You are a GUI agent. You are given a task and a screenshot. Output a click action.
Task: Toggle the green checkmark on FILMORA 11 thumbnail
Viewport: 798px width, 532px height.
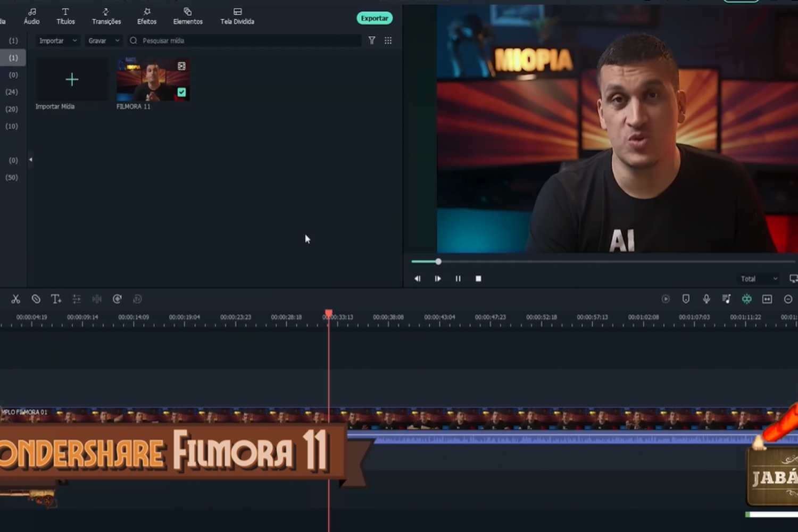[182, 92]
